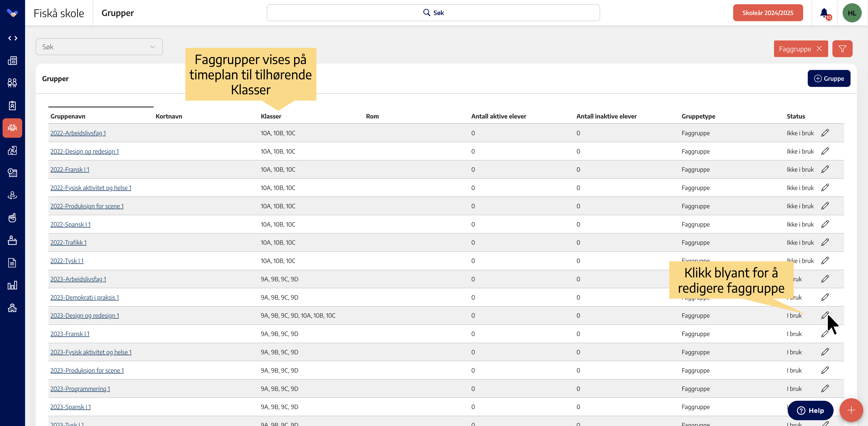Open the students sidebar icon
The height and width of the screenshot is (426, 868).
pyautogui.click(x=13, y=83)
